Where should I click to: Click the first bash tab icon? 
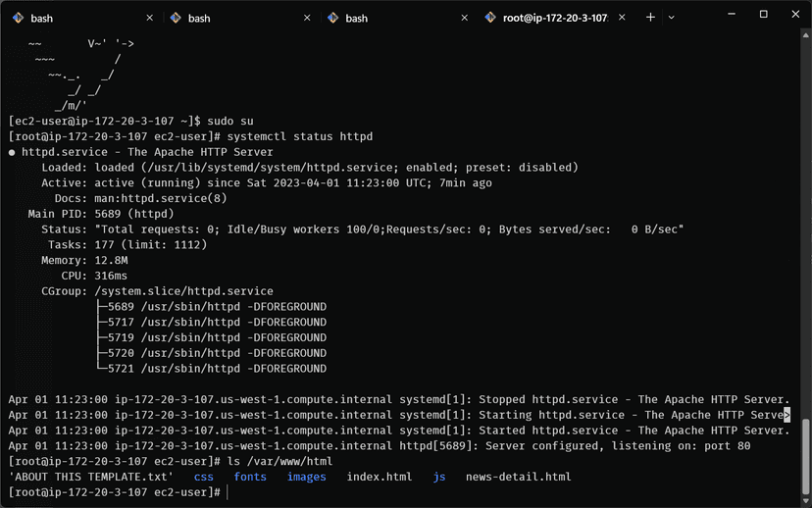18,18
